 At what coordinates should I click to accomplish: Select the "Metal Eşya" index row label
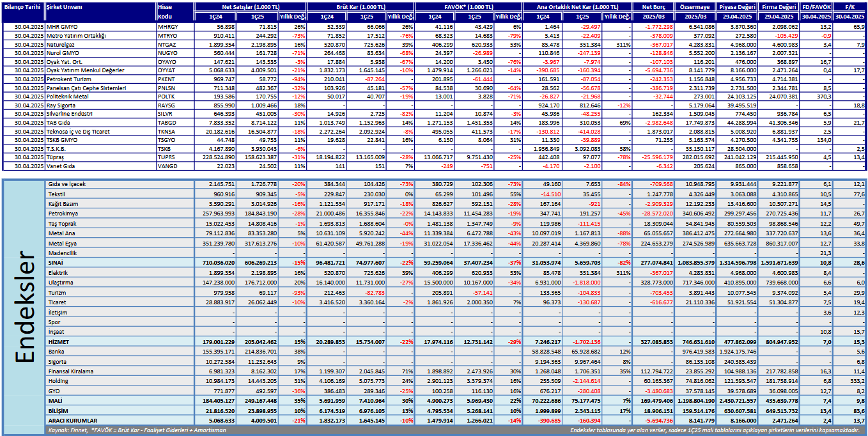tap(63, 243)
